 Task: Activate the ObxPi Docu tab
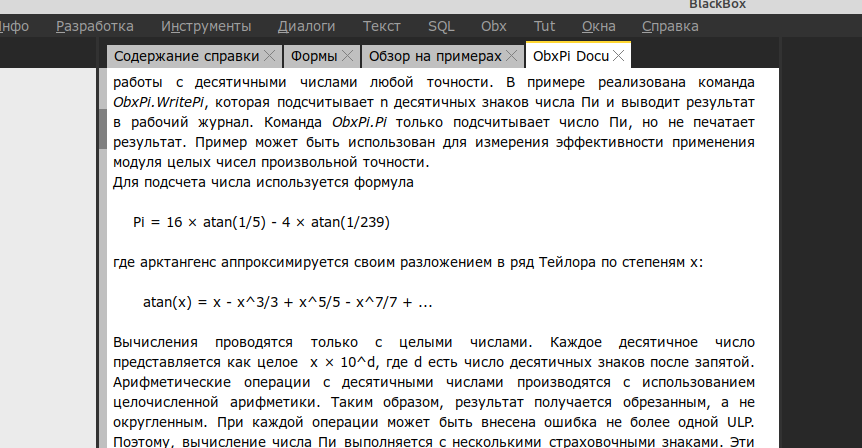click(x=570, y=56)
